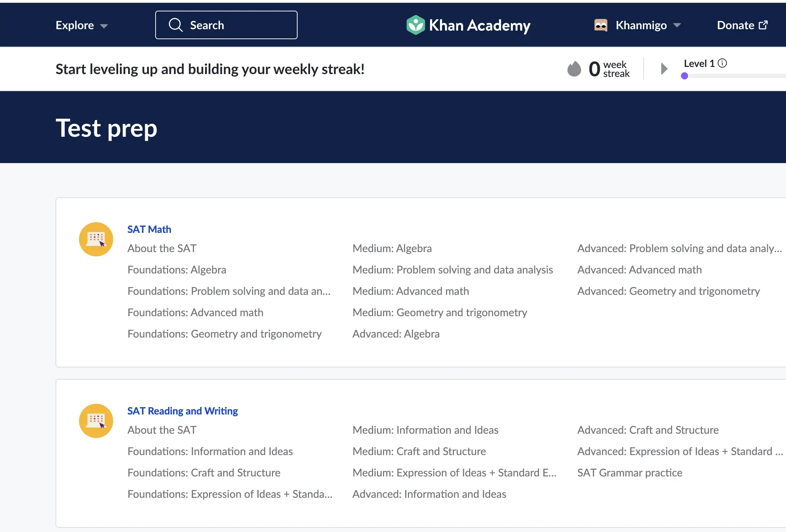Select Foundations: Algebra unit

coord(177,270)
